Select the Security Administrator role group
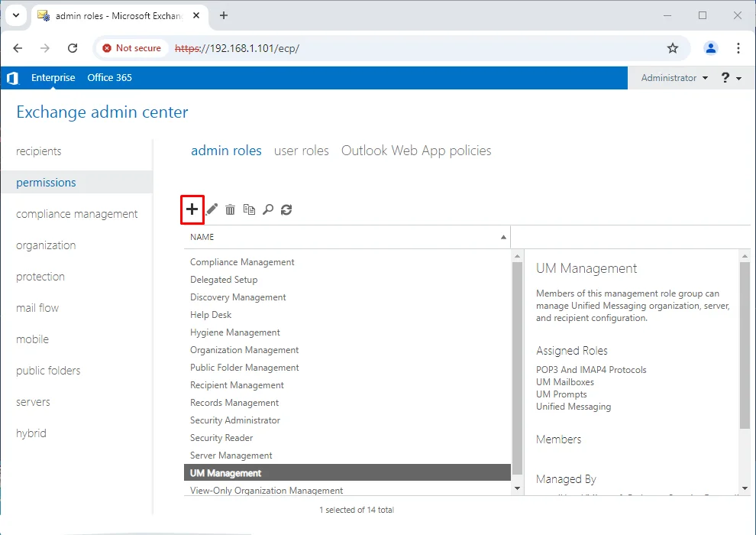The height and width of the screenshot is (535, 756). click(347, 420)
